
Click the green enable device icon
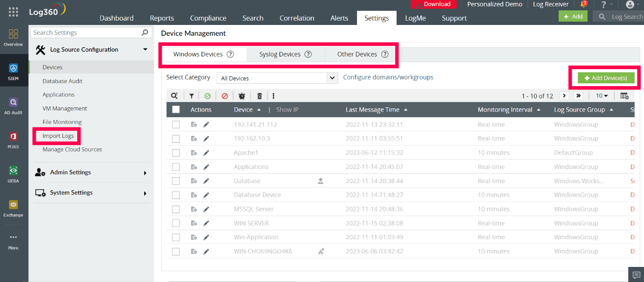tap(208, 96)
